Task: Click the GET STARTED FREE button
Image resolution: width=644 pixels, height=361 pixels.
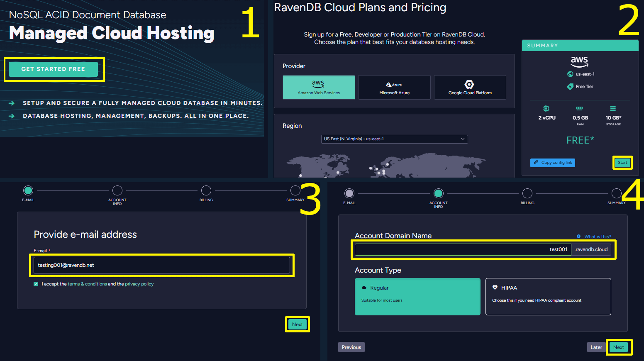Action: pyautogui.click(x=54, y=69)
